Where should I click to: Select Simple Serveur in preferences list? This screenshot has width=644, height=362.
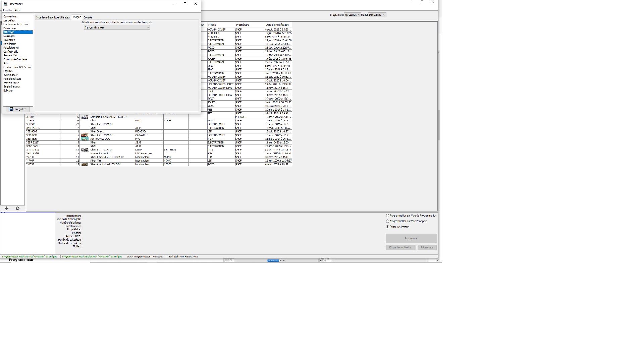[x=18, y=86]
